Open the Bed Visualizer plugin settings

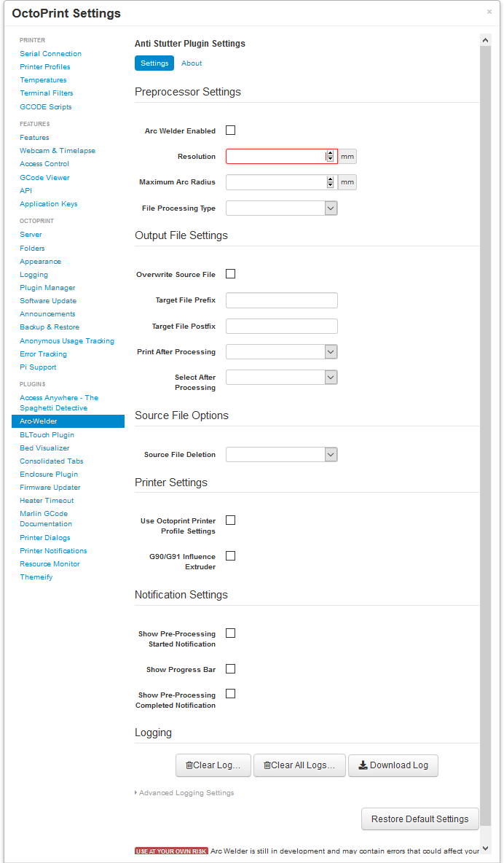tap(44, 448)
